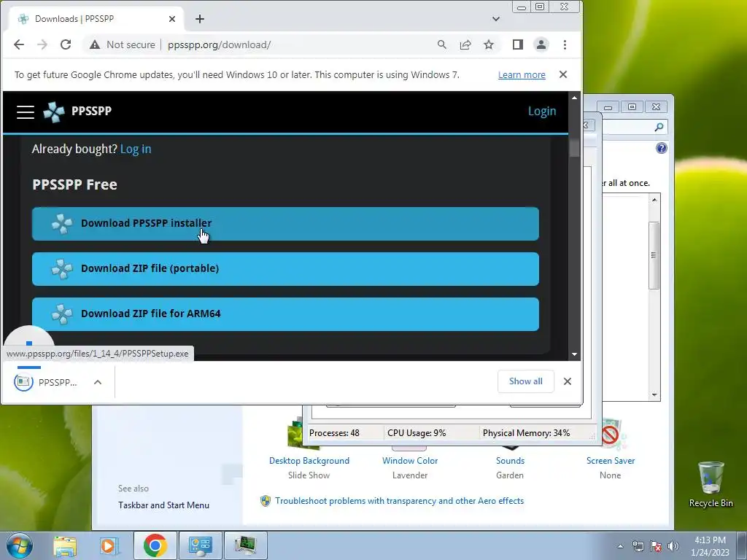
Task: Click Physical Memory: 34% status entry
Action: click(526, 433)
